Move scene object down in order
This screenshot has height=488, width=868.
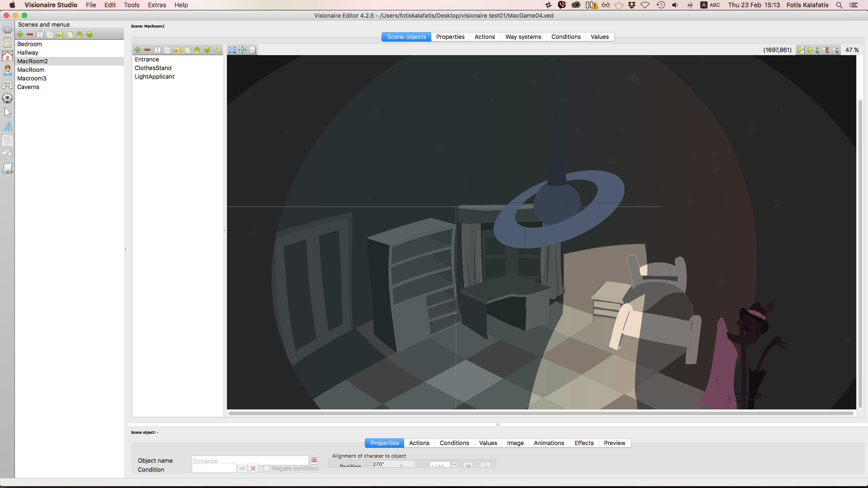point(207,50)
